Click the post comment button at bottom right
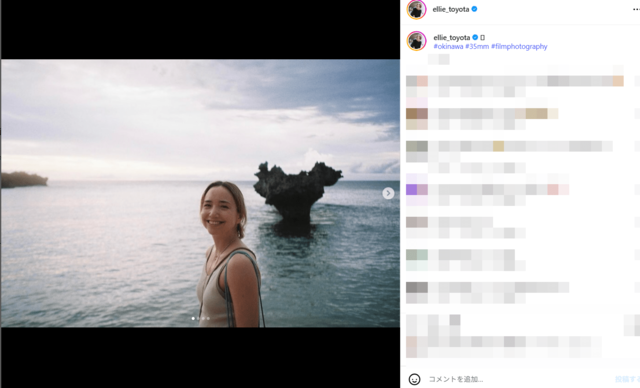 627,379
